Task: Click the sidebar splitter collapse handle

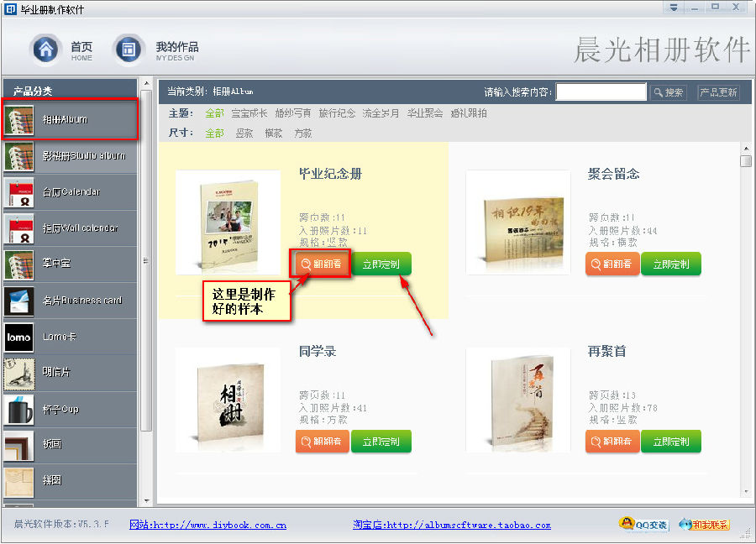Action: pyautogui.click(x=145, y=261)
